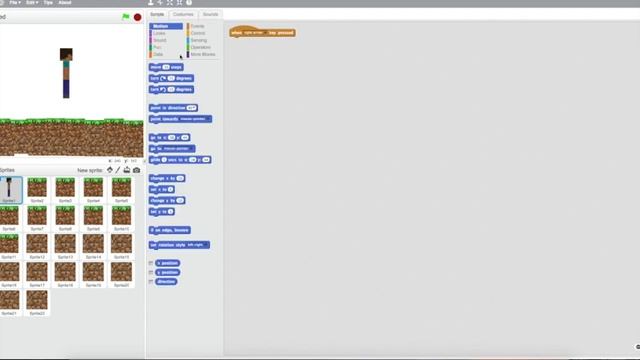The width and height of the screenshot is (640, 360).
Task: Select the Sprite10 grass block thumbnail
Action: pos(122,218)
